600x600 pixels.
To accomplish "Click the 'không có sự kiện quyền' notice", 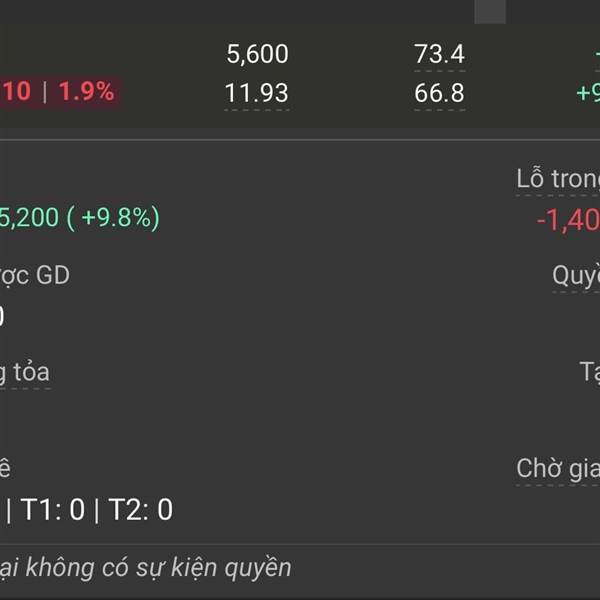I will [x=145, y=567].
